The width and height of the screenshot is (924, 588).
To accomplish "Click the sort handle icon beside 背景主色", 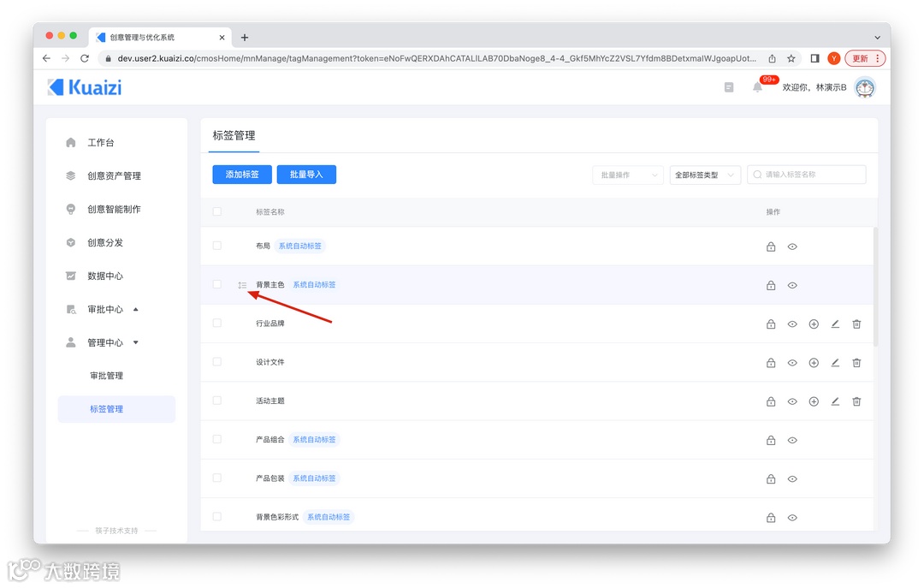I will coord(242,286).
